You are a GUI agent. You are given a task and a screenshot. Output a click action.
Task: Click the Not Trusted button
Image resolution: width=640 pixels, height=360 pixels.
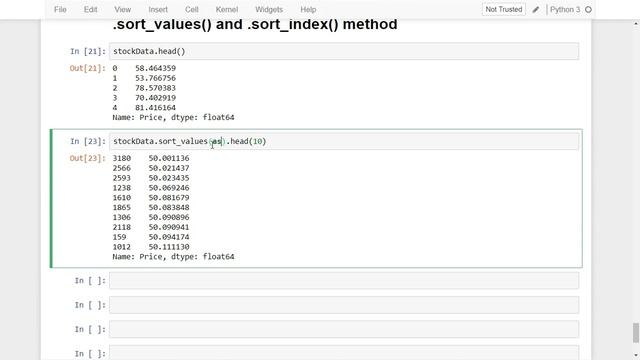504,9
